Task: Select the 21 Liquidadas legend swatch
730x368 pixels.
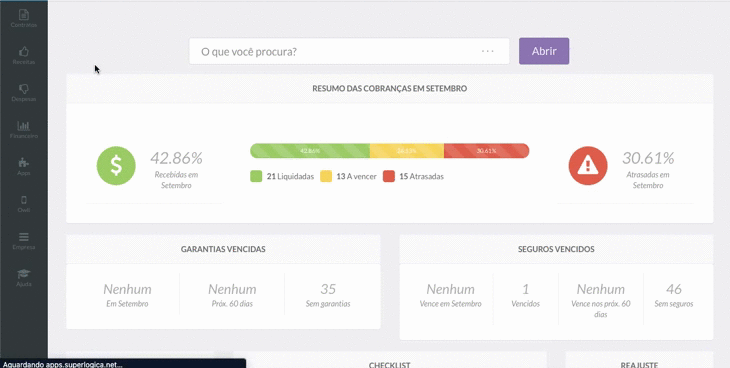Action: point(256,176)
